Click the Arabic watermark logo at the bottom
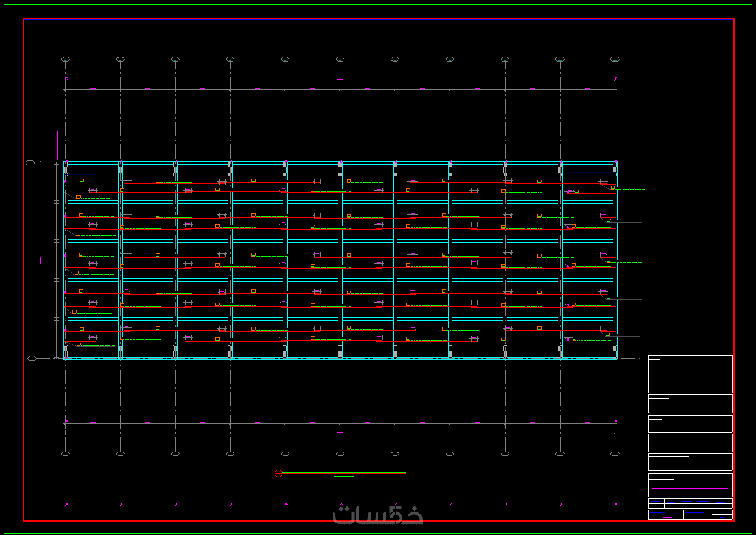The height and width of the screenshot is (535, 756). (x=378, y=515)
